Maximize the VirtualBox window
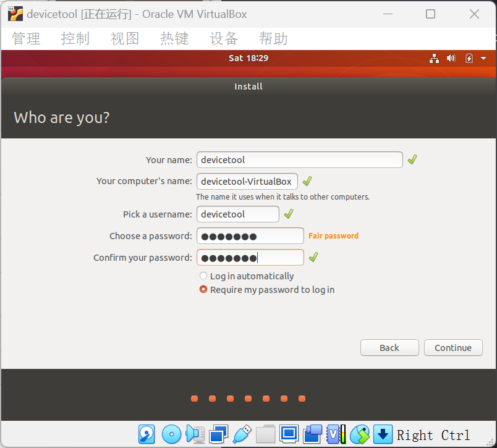 430,14
